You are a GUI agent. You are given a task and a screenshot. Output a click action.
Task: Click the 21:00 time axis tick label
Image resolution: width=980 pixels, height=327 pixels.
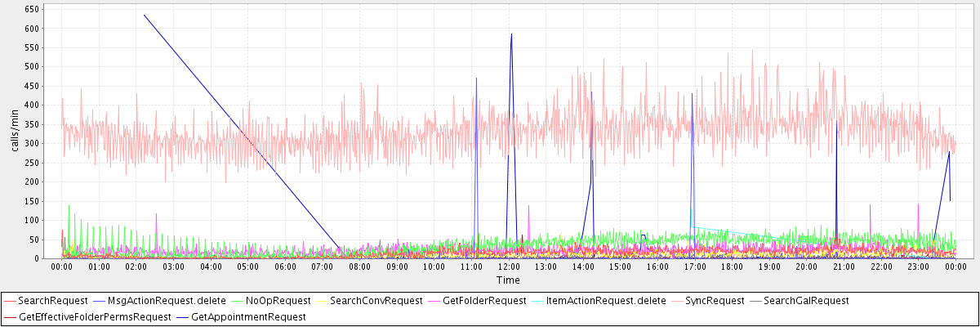(844, 267)
